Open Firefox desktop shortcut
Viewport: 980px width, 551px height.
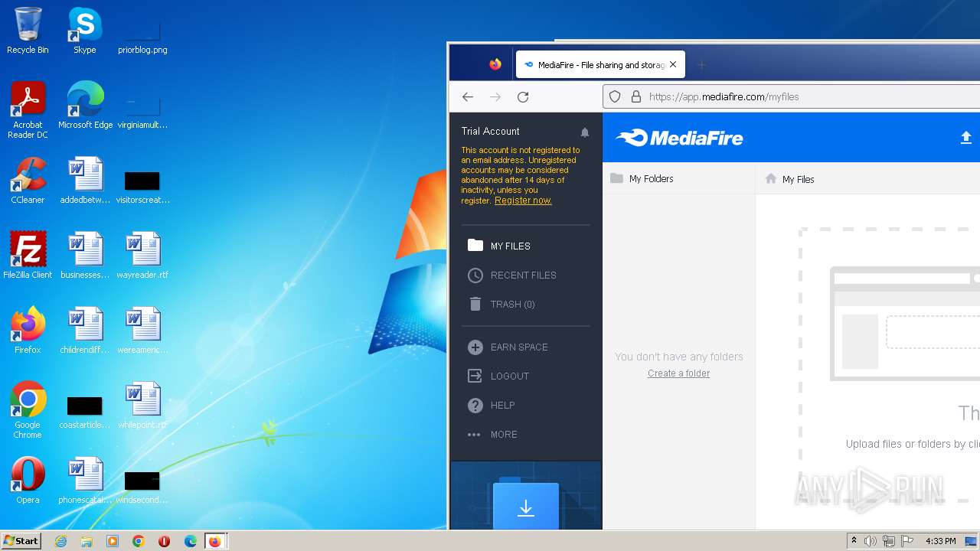coord(28,331)
